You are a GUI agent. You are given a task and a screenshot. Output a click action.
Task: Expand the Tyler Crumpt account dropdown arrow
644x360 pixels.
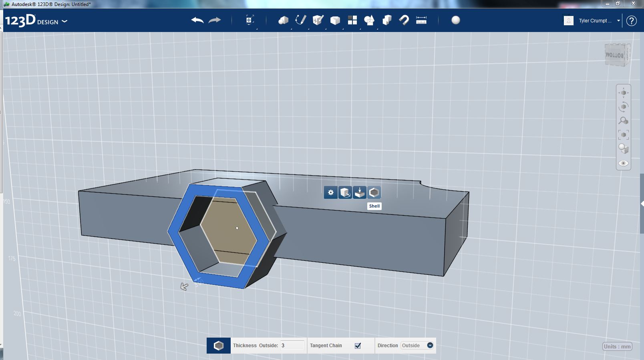point(618,21)
